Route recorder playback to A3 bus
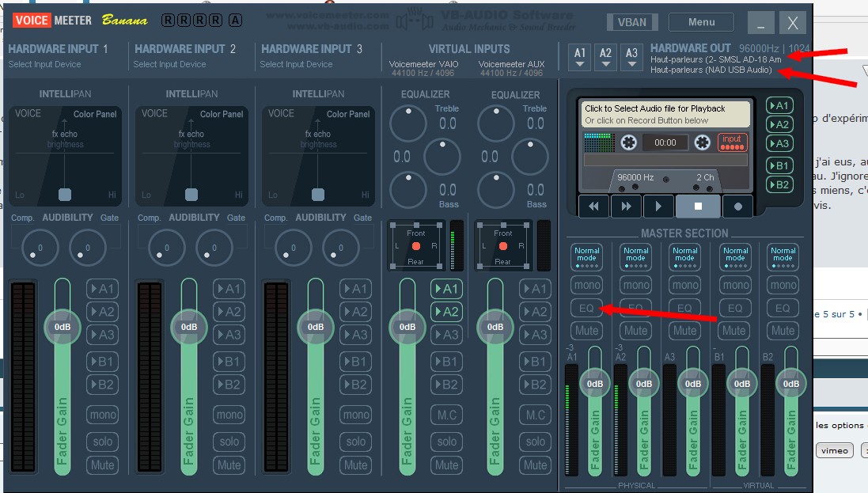Viewport: 868px width, 493px height. point(779,143)
